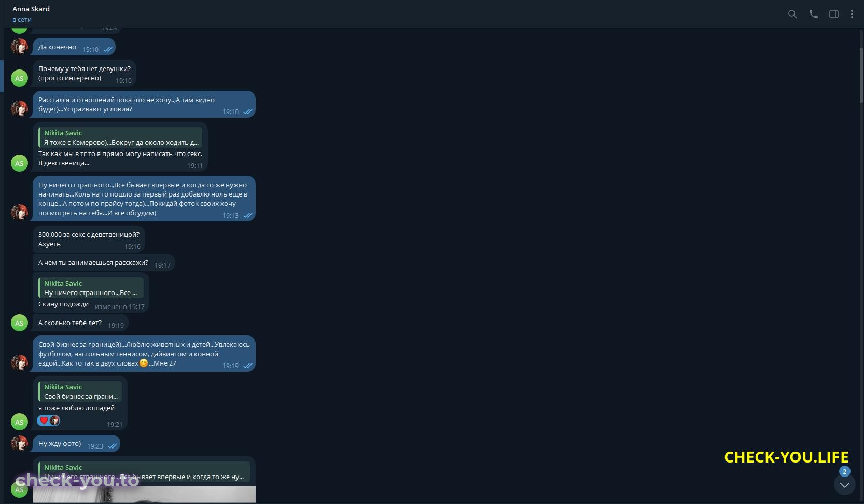
Task: Click 'в сети' online status text
Action: point(22,20)
